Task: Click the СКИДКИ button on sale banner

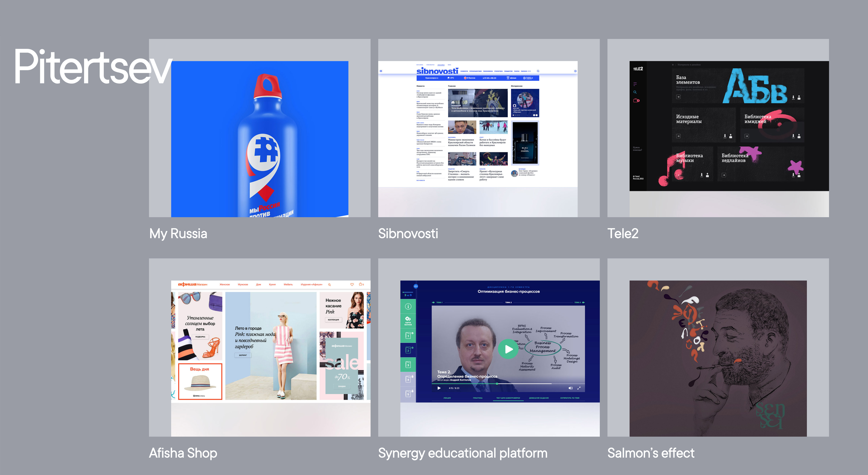Action: [x=342, y=386]
